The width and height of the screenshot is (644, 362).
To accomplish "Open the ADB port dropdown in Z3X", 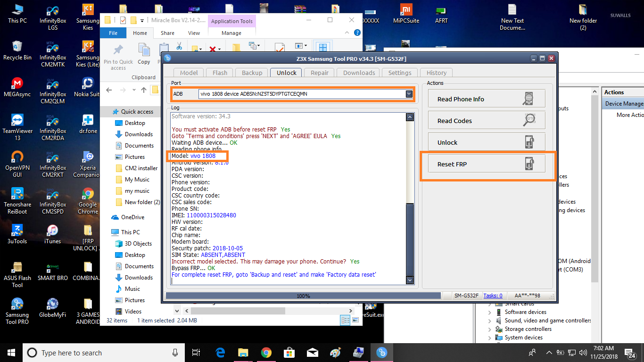I will pyautogui.click(x=409, y=94).
